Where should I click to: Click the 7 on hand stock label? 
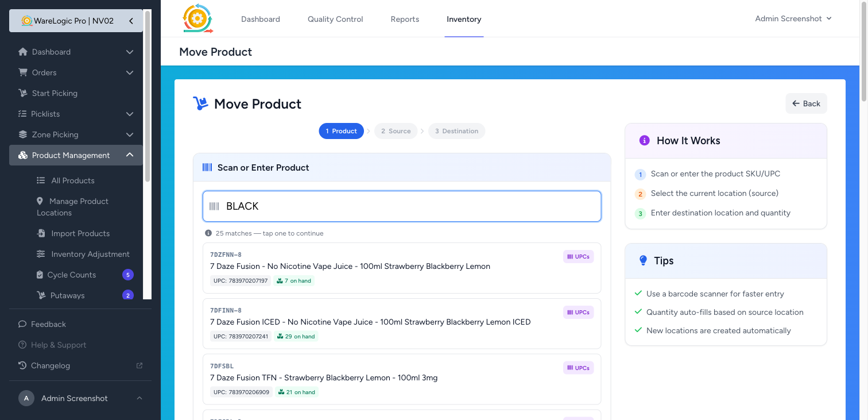[294, 281]
